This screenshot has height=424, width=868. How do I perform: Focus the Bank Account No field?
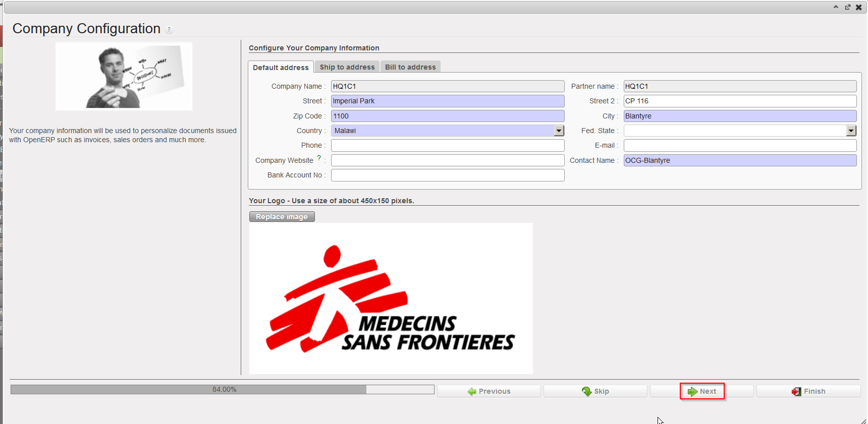click(448, 175)
